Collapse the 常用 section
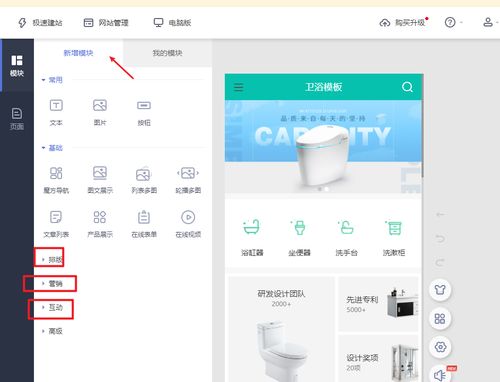Screen dimensions: 500x382 pyautogui.click(x=52, y=80)
